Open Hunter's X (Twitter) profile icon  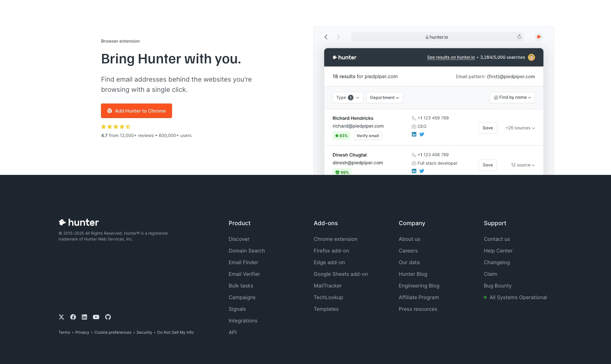tap(61, 317)
